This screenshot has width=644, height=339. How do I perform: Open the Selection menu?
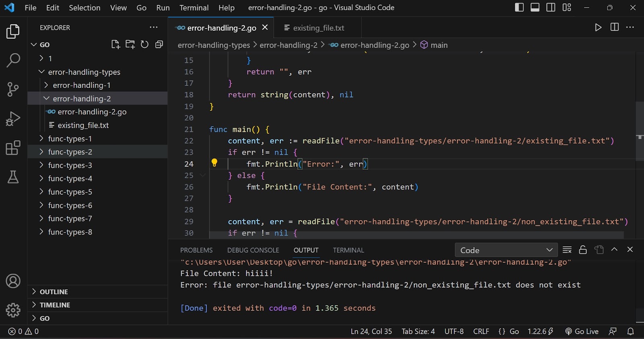pyautogui.click(x=85, y=8)
